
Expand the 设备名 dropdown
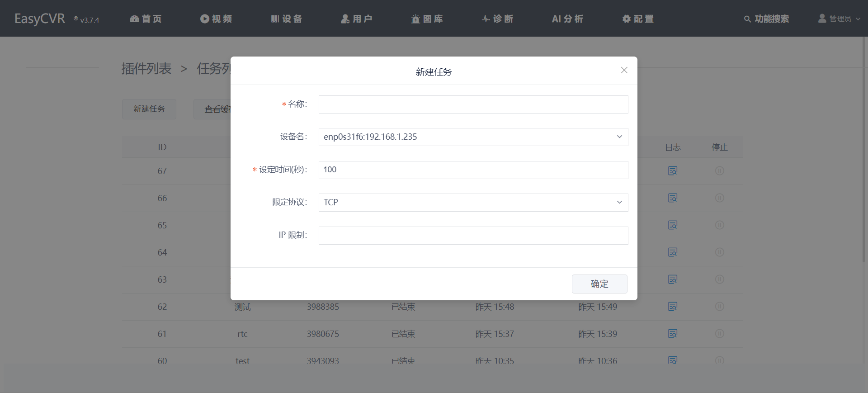tap(473, 137)
